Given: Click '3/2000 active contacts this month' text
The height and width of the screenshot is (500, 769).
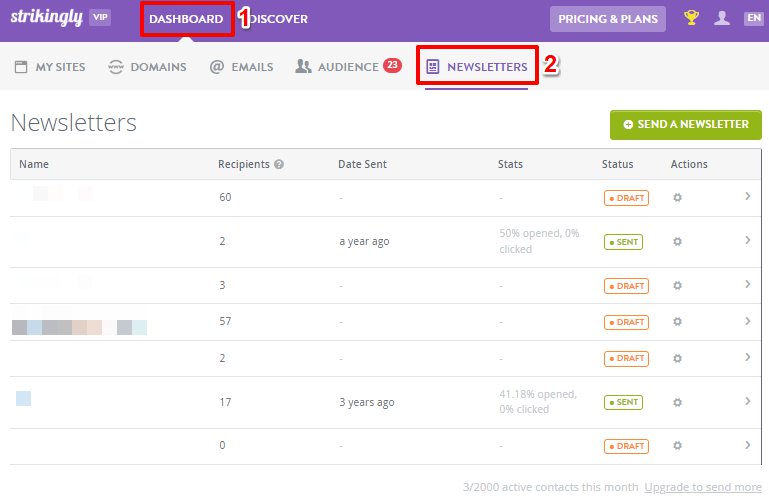Looking at the screenshot, I should pyautogui.click(x=550, y=487).
